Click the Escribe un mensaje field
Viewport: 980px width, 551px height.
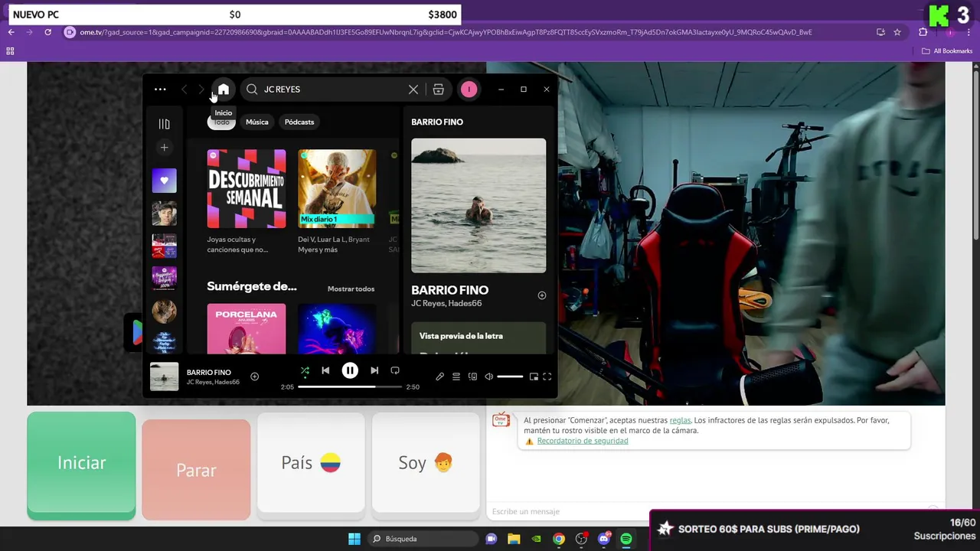704,511
